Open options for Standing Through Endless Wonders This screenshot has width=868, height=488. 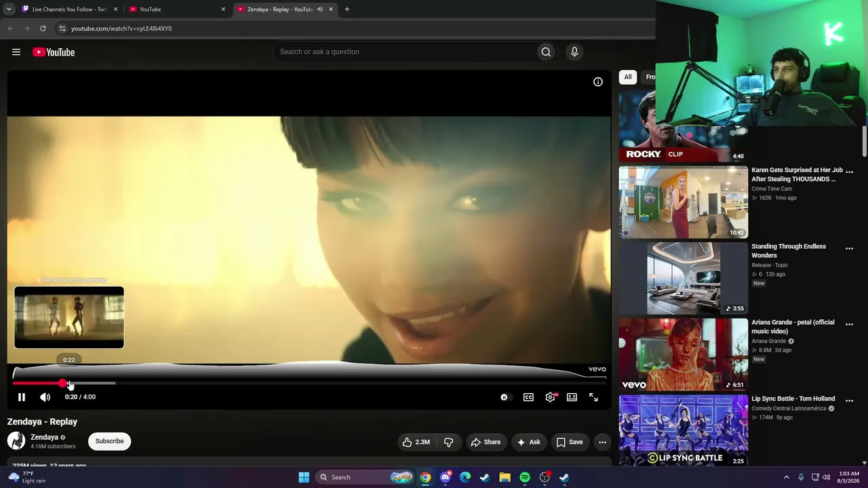coord(849,249)
